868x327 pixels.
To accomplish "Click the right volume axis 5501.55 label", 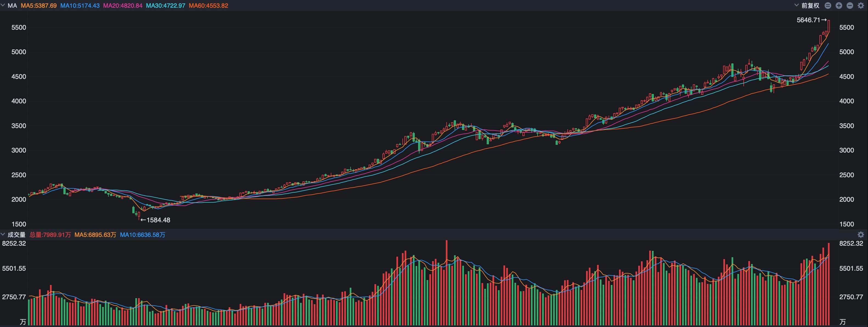I will coord(851,269).
